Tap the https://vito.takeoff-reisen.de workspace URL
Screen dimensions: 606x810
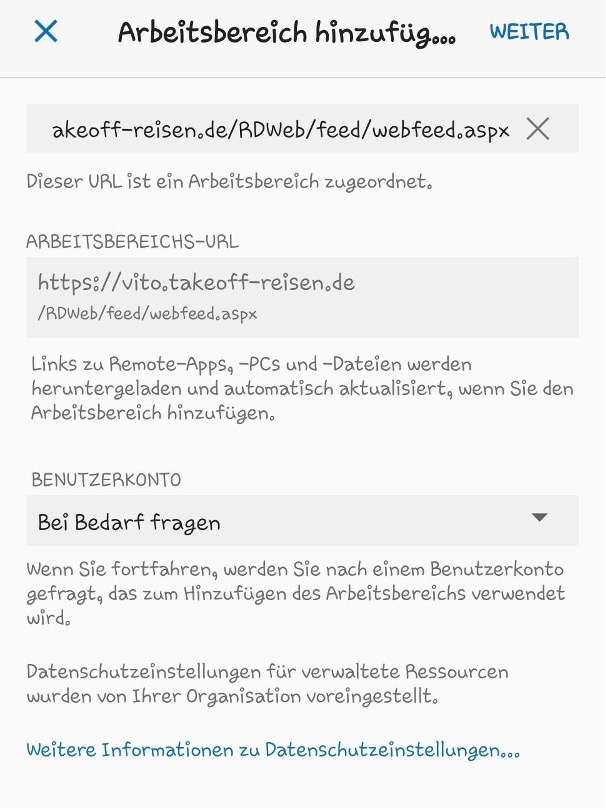click(x=196, y=283)
